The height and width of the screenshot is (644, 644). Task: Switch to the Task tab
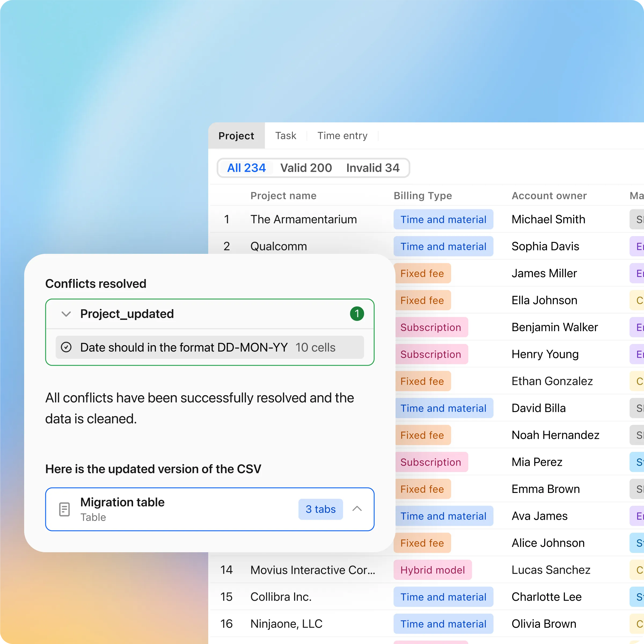[285, 136]
